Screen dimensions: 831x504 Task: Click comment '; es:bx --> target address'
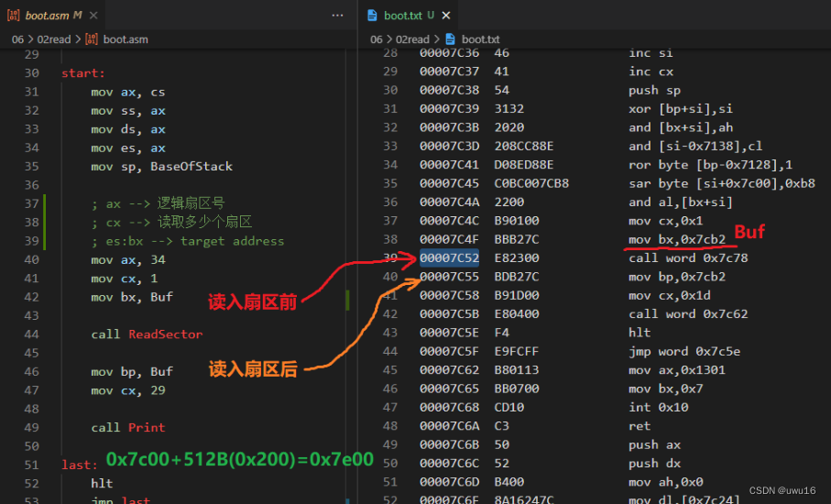coord(188,241)
